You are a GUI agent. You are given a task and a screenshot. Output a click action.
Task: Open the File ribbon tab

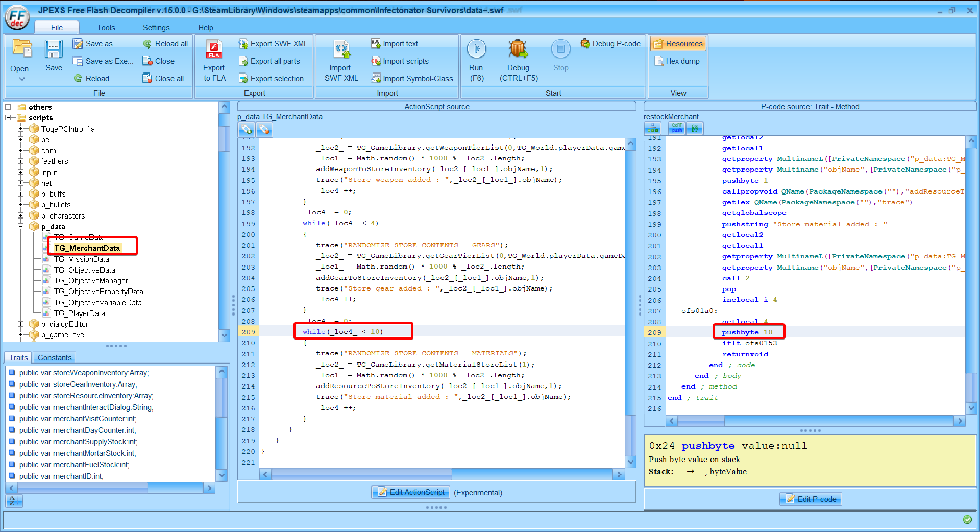click(x=57, y=28)
